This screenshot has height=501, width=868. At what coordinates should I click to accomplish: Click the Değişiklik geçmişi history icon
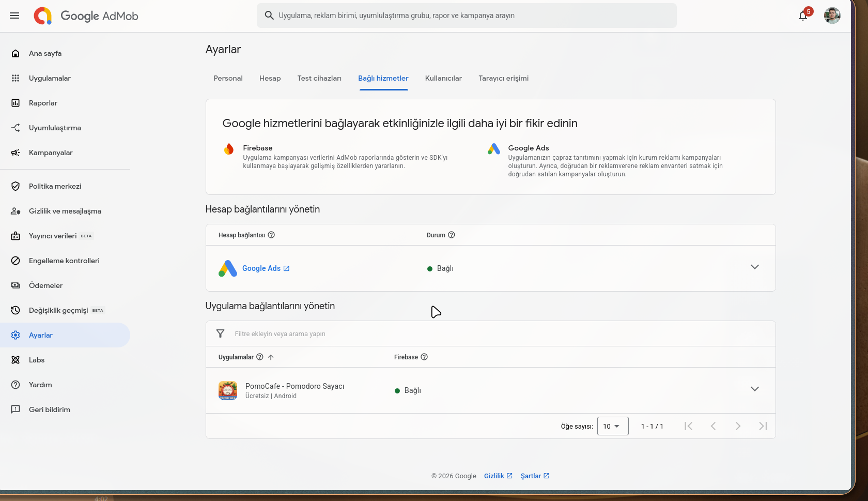pos(16,310)
